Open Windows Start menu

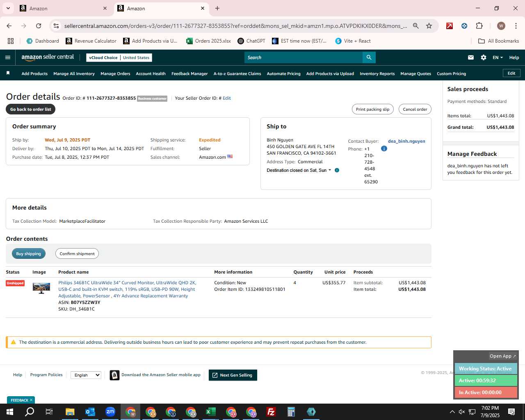coord(10,412)
